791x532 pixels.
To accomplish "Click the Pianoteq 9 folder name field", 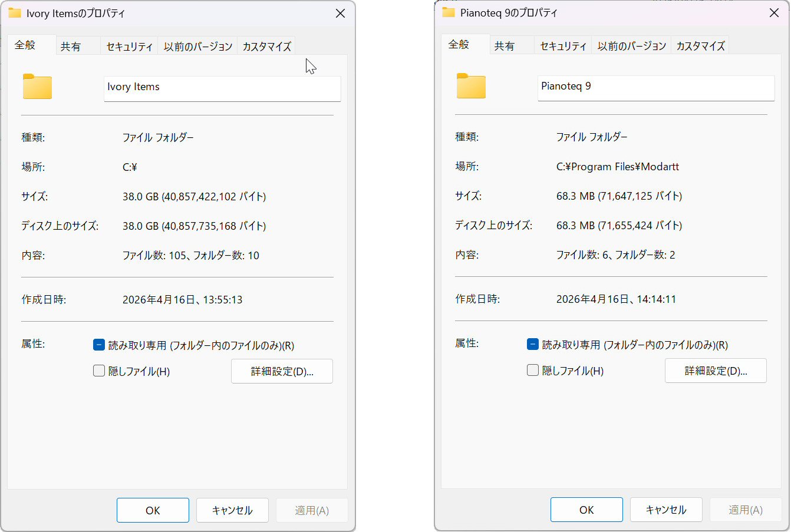I will point(655,87).
